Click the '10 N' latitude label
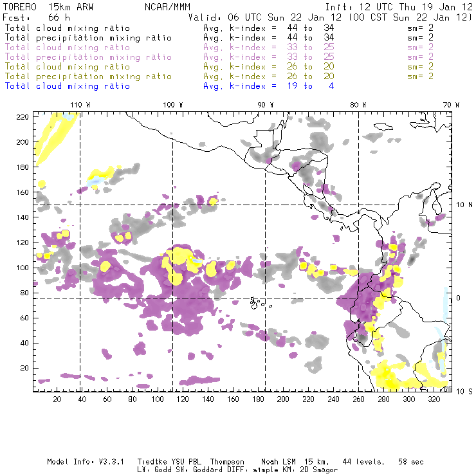 464,205
